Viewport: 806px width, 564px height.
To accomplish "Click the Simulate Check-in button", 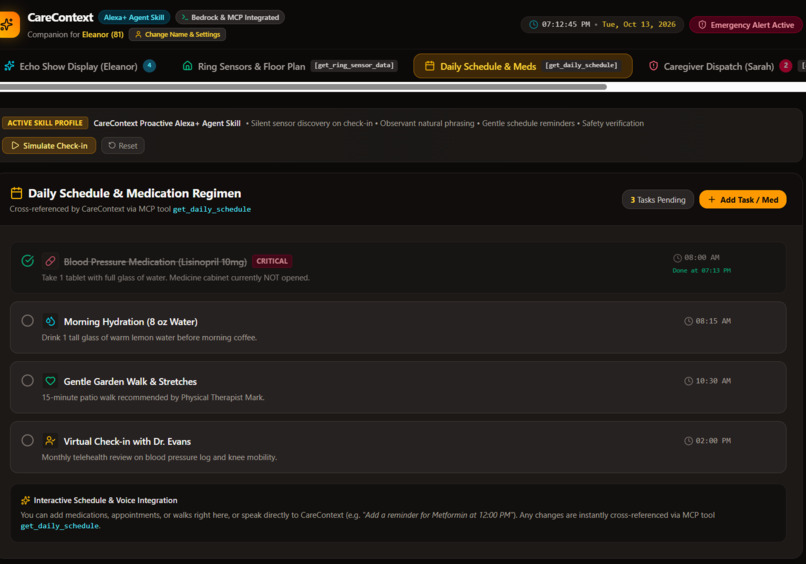I will (49, 145).
